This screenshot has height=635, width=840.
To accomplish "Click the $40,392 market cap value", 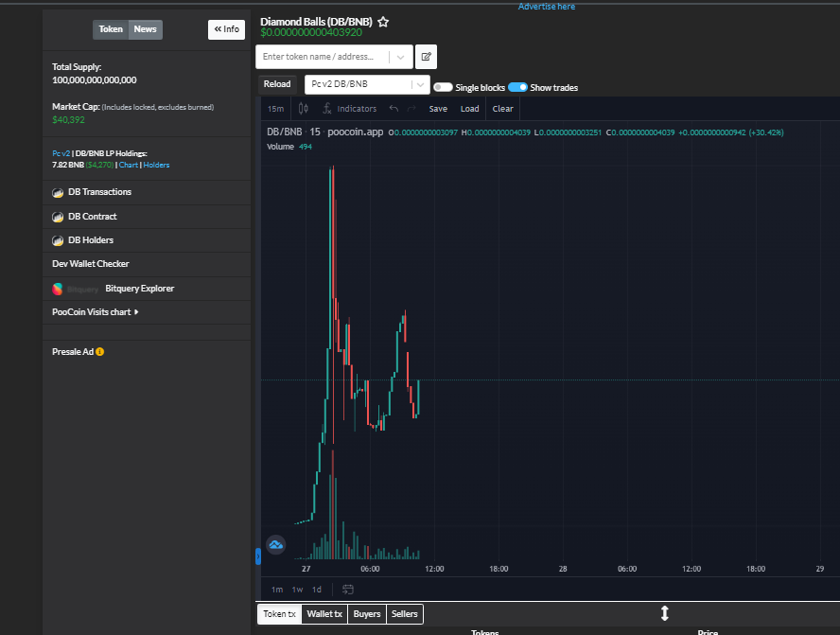I will (68, 120).
